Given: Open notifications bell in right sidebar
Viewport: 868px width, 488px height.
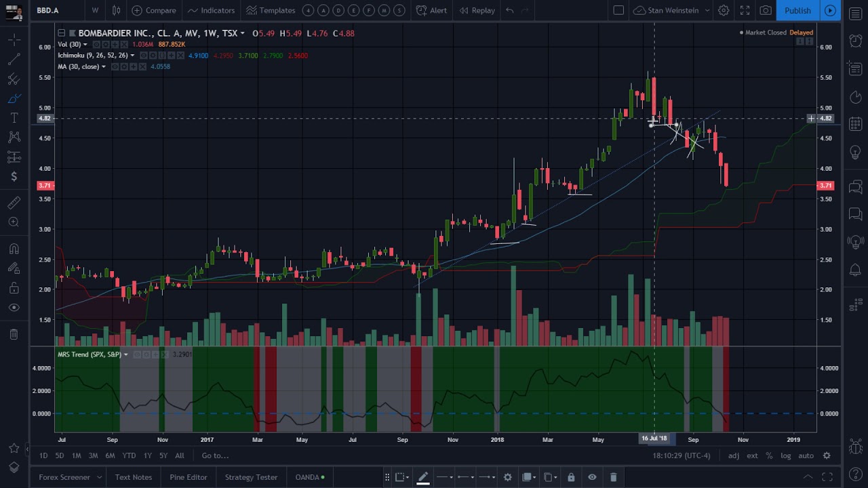Looking at the screenshot, I should [x=855, y=270].
